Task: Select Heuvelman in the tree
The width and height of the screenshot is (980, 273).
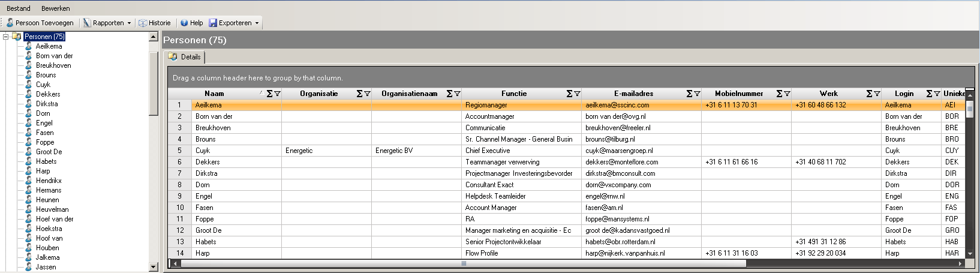Action: 52,209
